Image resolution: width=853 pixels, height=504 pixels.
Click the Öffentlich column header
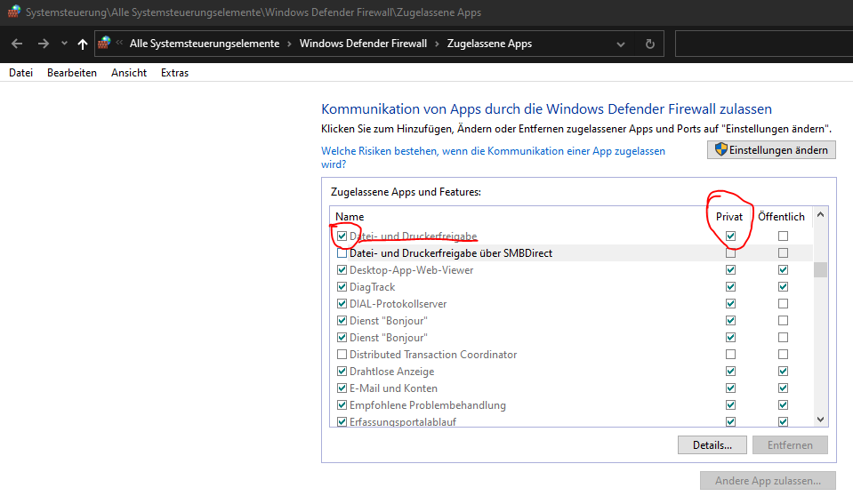[x=781, y=217]
